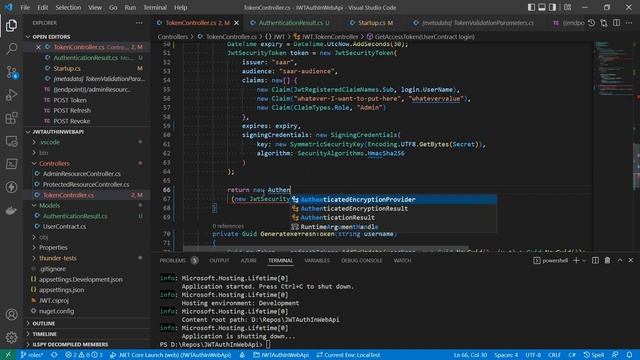Expand the Properties folder
The image size is (640, 360).
tap(53, 247)
